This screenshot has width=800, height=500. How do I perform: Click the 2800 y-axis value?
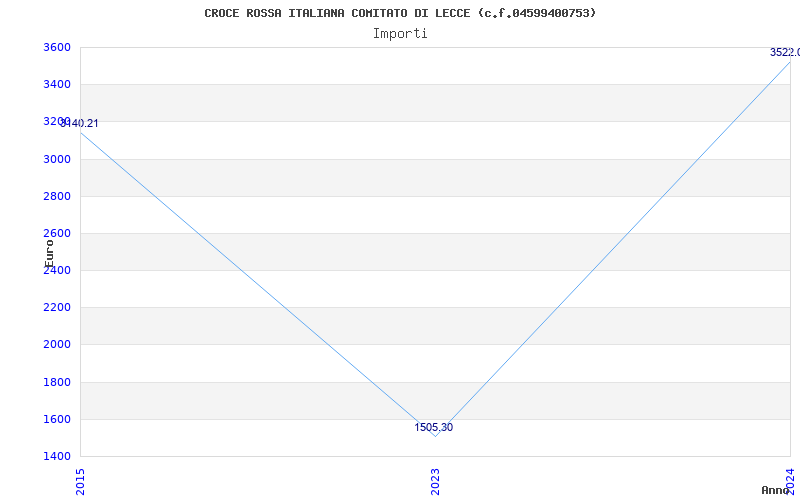click(x=57, y=196)
